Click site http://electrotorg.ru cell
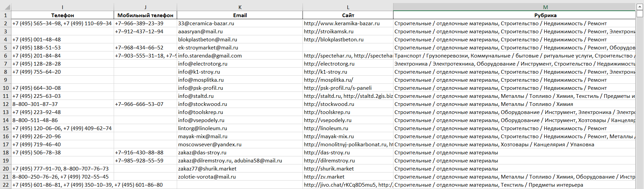Viewport: 644px width, 189px height. (348, 64)
